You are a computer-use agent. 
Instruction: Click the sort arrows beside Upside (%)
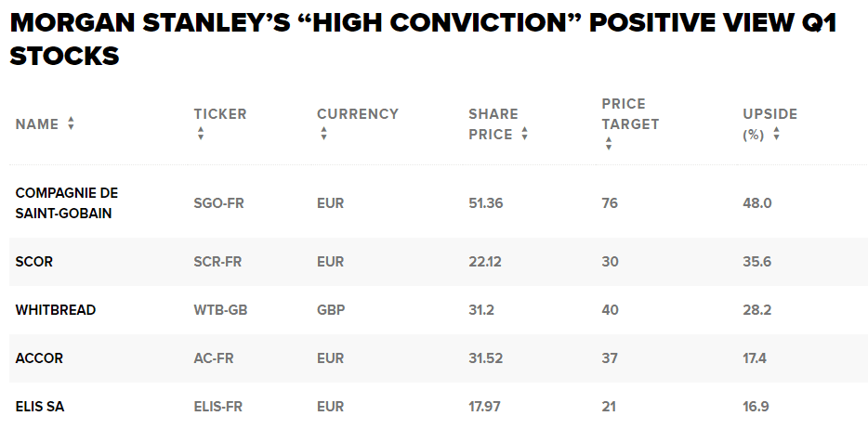(x=776, y=135)
